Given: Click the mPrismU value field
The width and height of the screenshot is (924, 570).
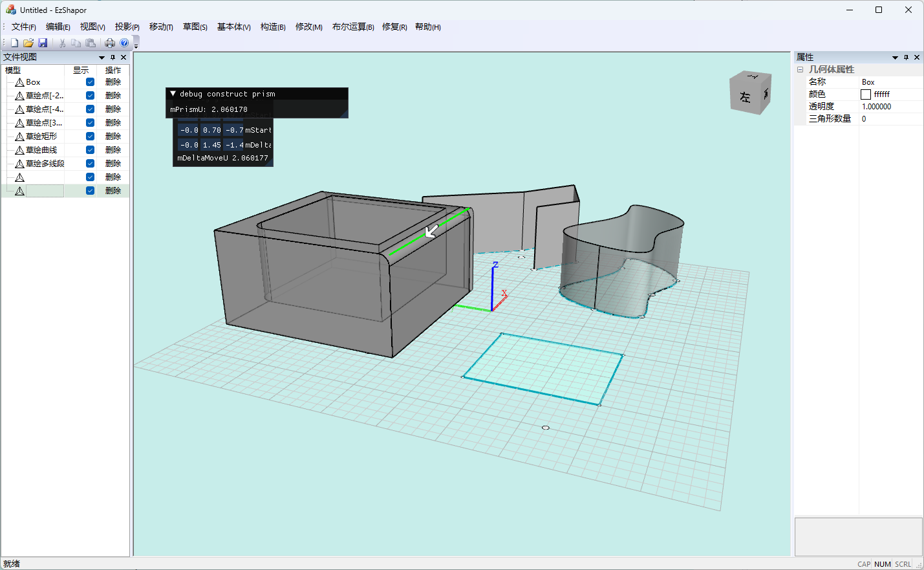Looking at the screenshot, I should [229, 109].
